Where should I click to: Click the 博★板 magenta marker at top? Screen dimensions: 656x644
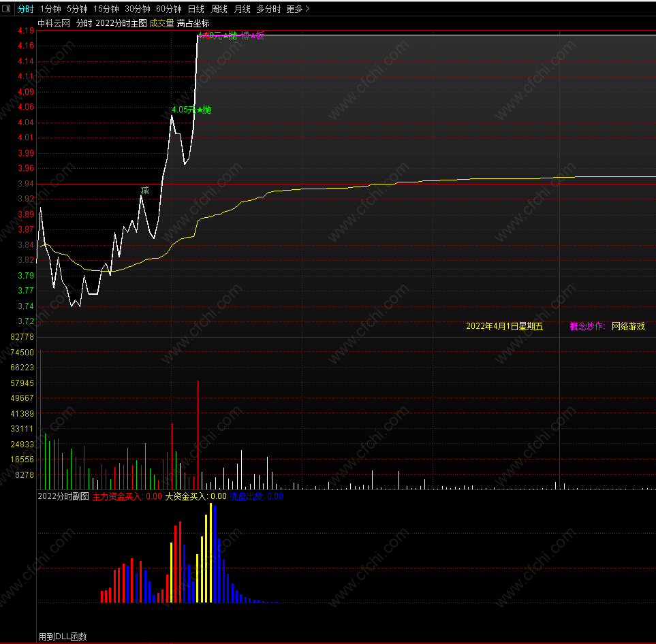point(252,35)
